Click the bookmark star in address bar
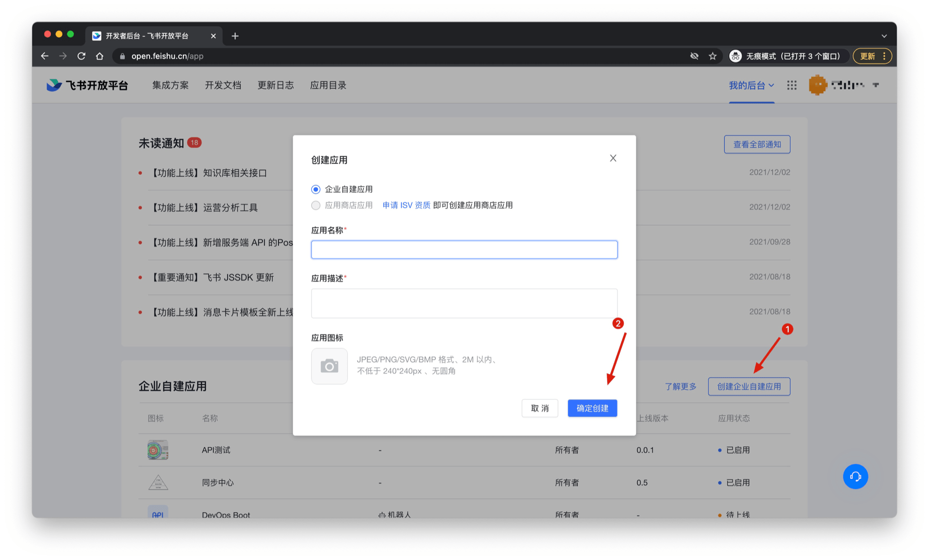 pos(713,56)
